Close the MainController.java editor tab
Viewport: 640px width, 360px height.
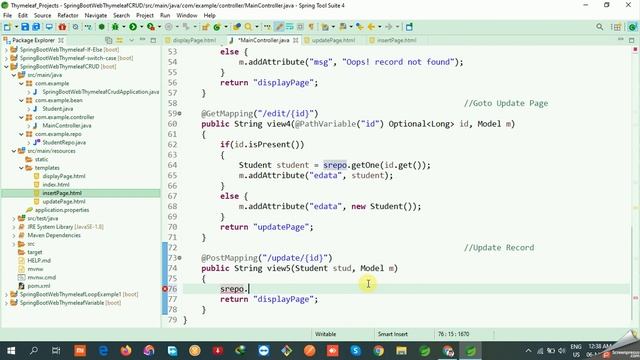(296, 40)
